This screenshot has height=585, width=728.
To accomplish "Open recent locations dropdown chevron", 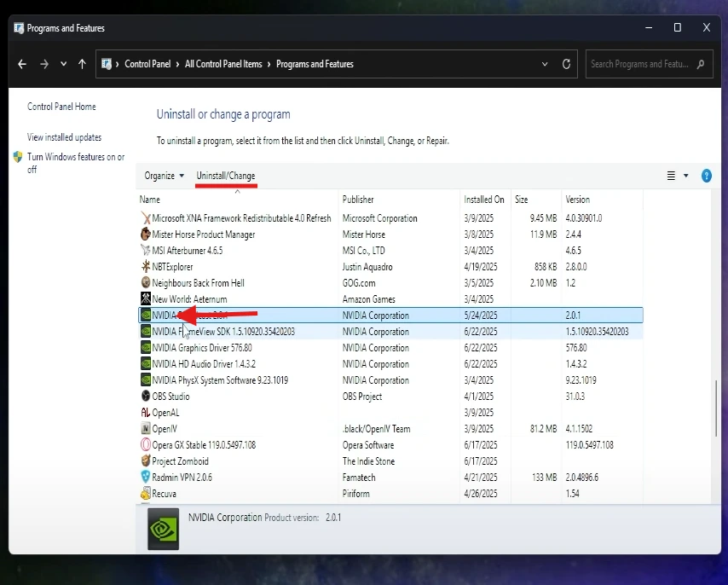I will (x=63, y=64).
